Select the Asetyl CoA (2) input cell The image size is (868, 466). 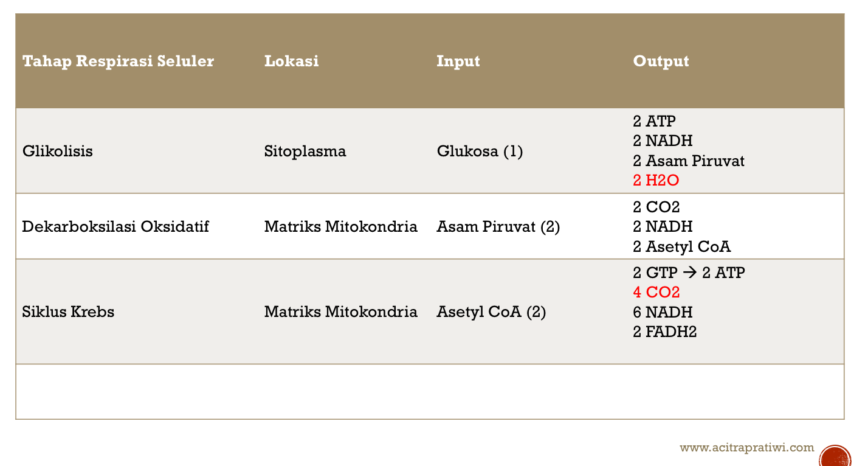tap(491, 312)
